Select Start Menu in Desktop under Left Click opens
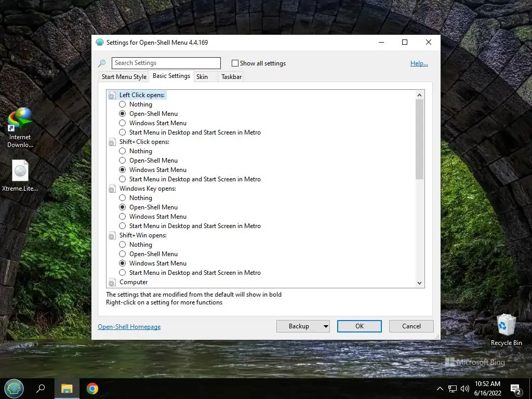Image resolution: width=532 pixels, height=399 pixels. (122, 132)
